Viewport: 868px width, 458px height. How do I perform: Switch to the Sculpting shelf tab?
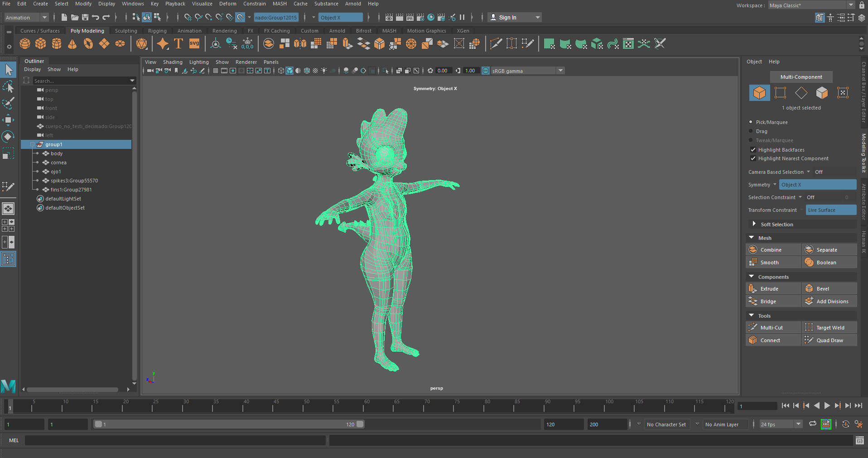pyautogui.click(x=126, y=31)
